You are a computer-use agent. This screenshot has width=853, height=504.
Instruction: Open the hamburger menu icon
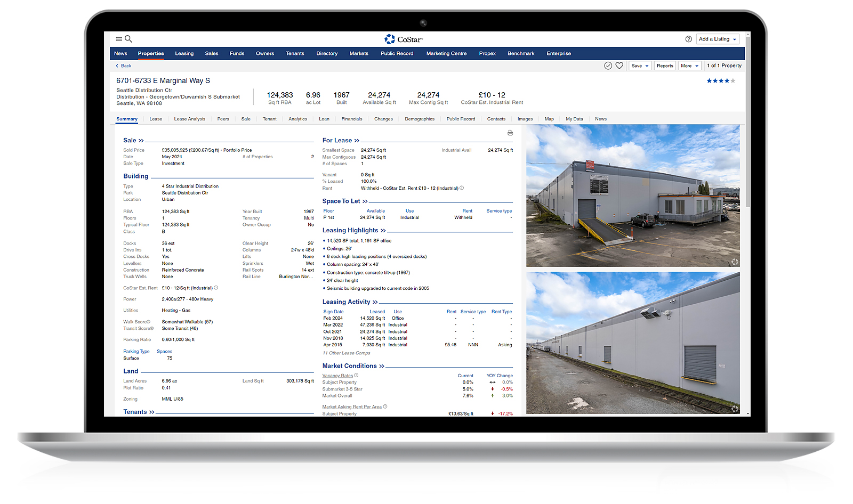119,39
